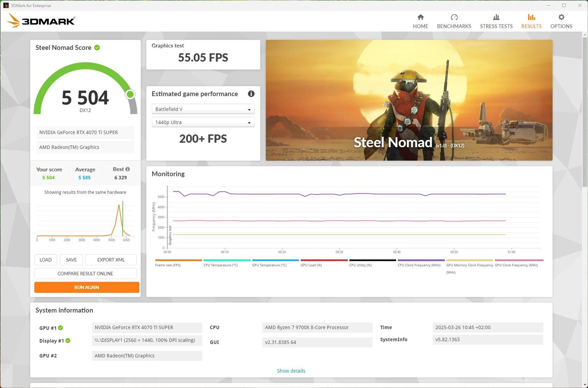Click COMPARE RESULT ONLINE button
Screen dimensions: 588x388
85,273
